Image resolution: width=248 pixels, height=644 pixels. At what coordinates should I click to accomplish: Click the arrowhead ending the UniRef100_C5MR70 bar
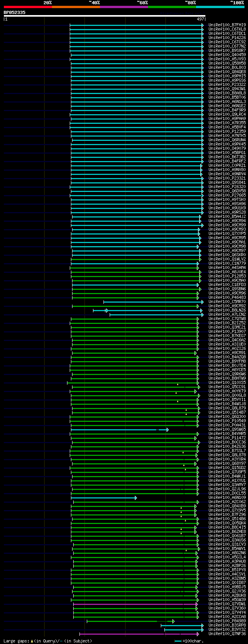(202, 302)
